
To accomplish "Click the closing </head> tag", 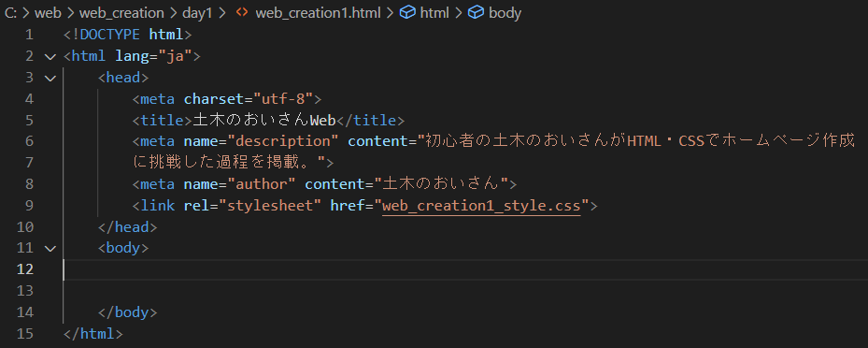I will coord(127,226).
